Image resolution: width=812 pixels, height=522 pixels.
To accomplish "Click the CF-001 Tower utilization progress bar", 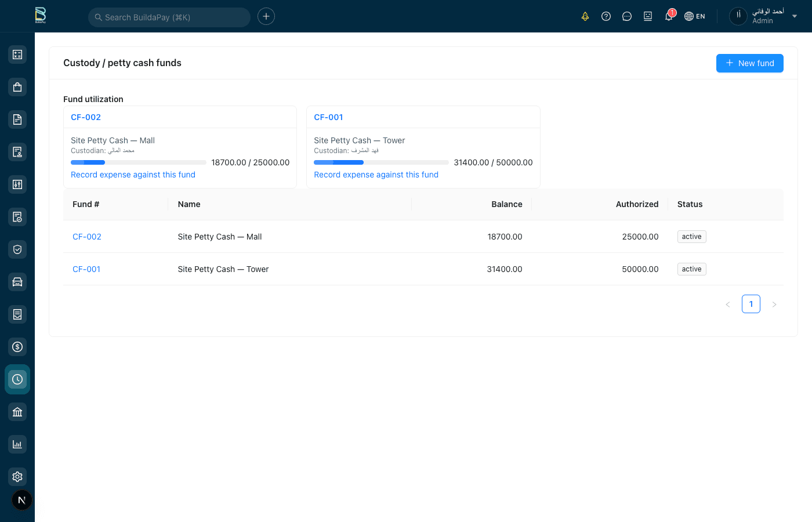I will coord(381,162).
